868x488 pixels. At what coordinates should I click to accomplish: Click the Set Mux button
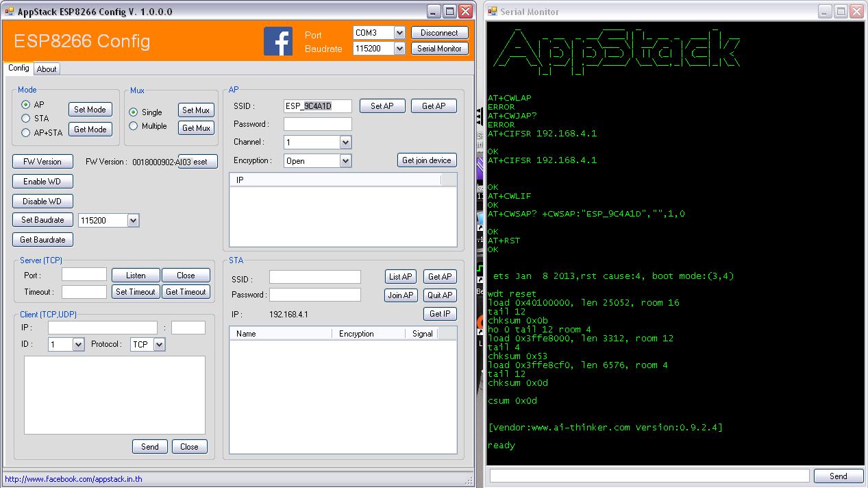point(196,110)
